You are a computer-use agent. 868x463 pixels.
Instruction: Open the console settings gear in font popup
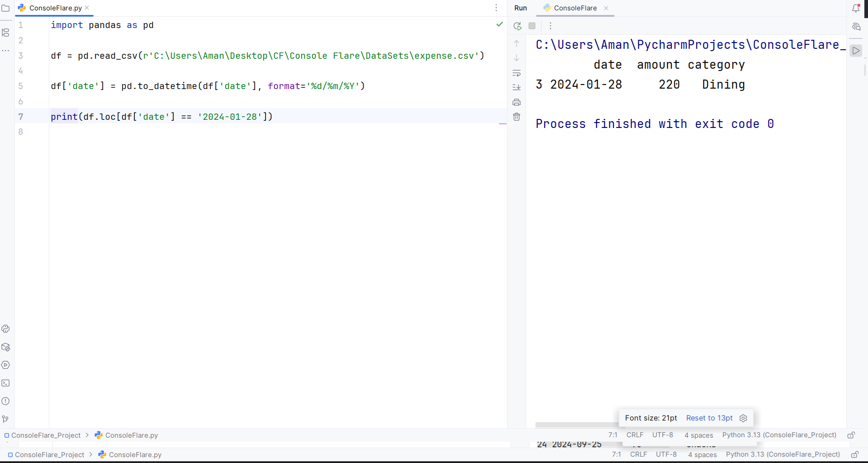tap(743, 418)
